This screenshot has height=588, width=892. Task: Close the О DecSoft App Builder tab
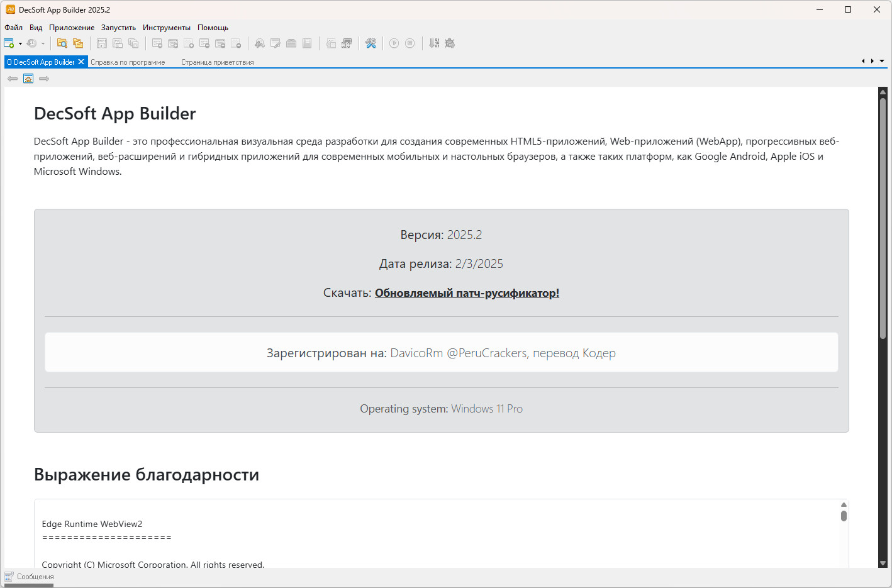pyautogui.click(x=81, y=62)
